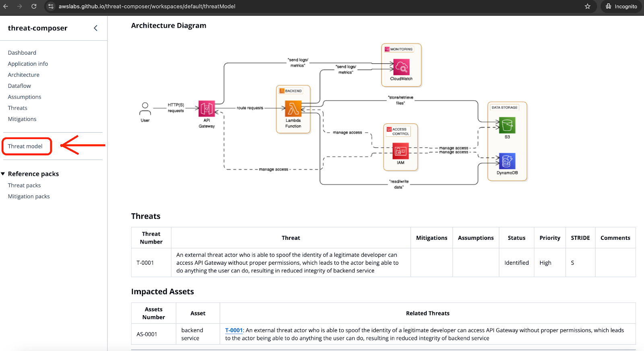Collapse the Reference packs section
Screen dimensions: 644x351
(x=3, y=174)
